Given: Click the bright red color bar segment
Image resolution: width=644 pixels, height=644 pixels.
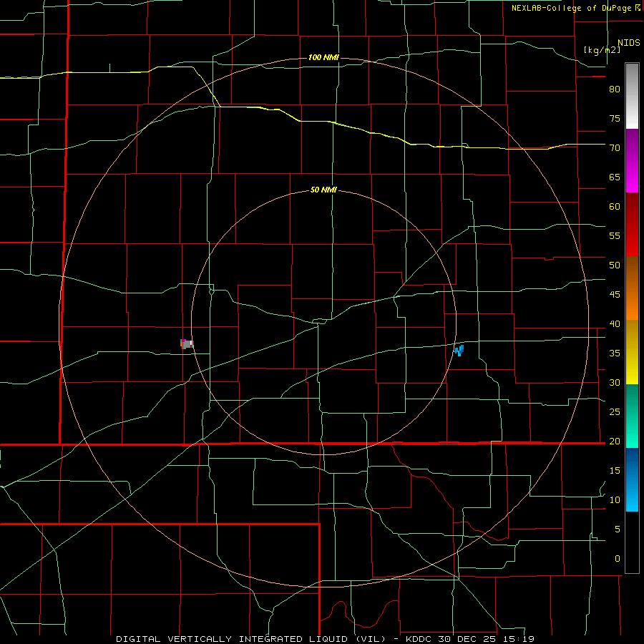Looking at the screenshot, I should [x=632, y=225].
